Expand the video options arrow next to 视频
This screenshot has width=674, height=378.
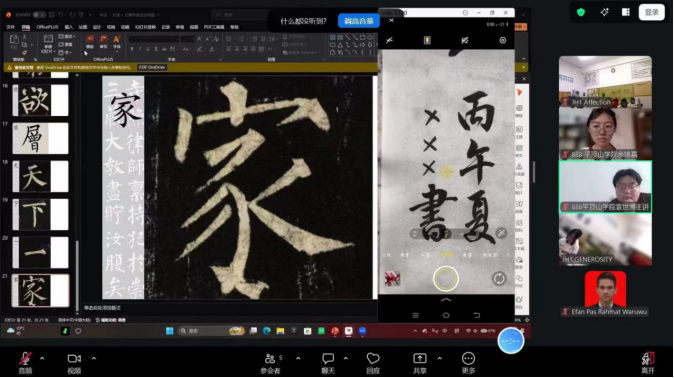[x=94, y=358]
